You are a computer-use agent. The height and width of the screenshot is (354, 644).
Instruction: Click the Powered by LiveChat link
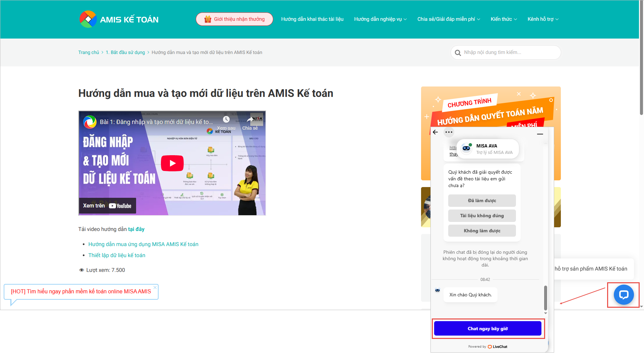coord(488,347)
